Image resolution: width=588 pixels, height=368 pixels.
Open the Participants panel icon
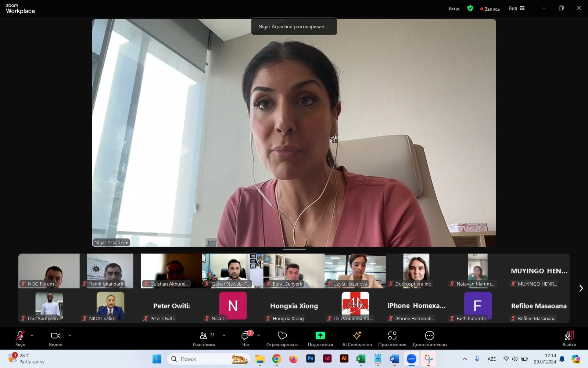[204, 336]
